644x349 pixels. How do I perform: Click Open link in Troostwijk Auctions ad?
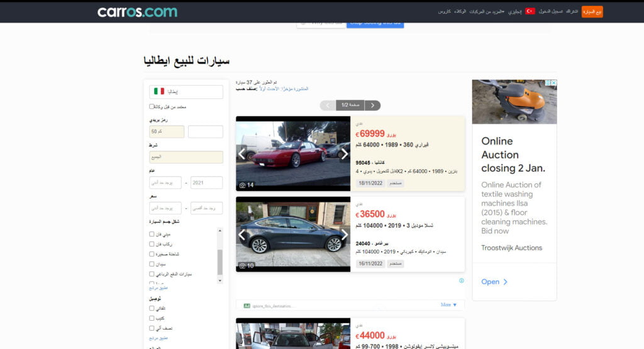pos(494,282)
